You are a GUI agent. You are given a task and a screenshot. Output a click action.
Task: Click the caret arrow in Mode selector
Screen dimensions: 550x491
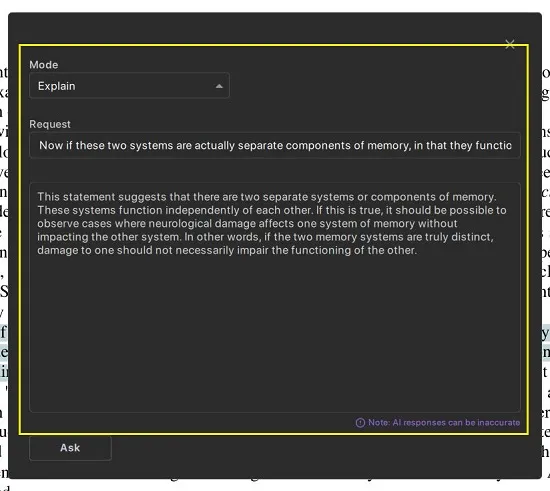pos(219,86)
